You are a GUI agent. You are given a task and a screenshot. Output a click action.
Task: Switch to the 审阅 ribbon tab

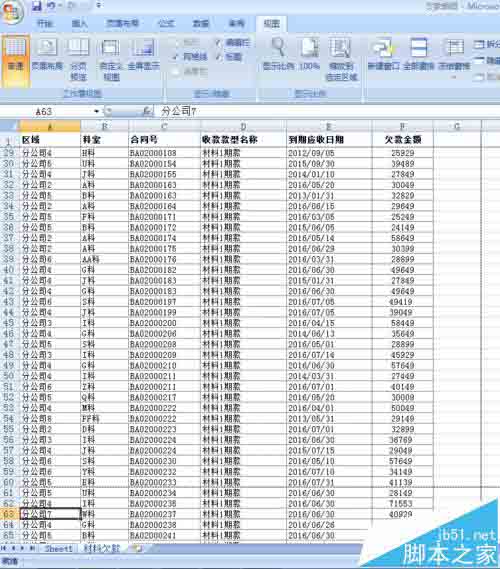[236, 24]
